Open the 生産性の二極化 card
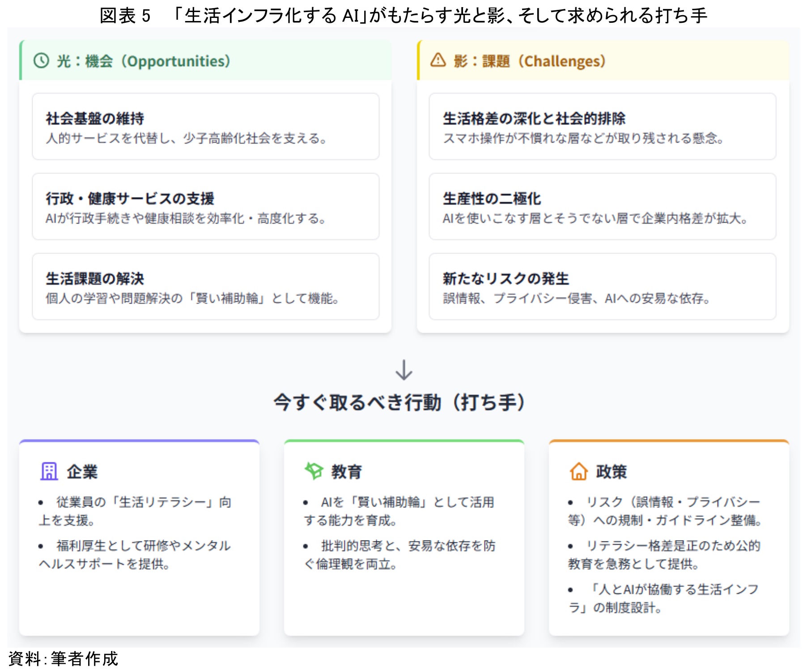 pyautogui.click(x=602, y=207)
